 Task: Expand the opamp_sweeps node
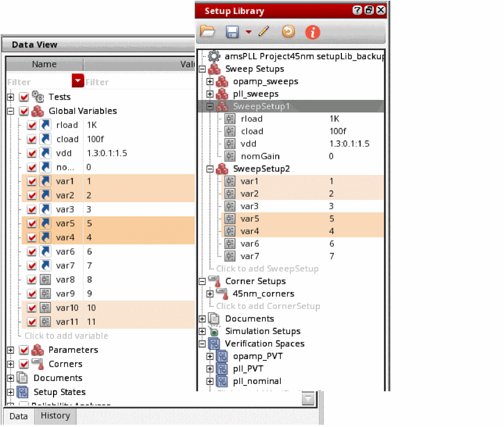210,81
